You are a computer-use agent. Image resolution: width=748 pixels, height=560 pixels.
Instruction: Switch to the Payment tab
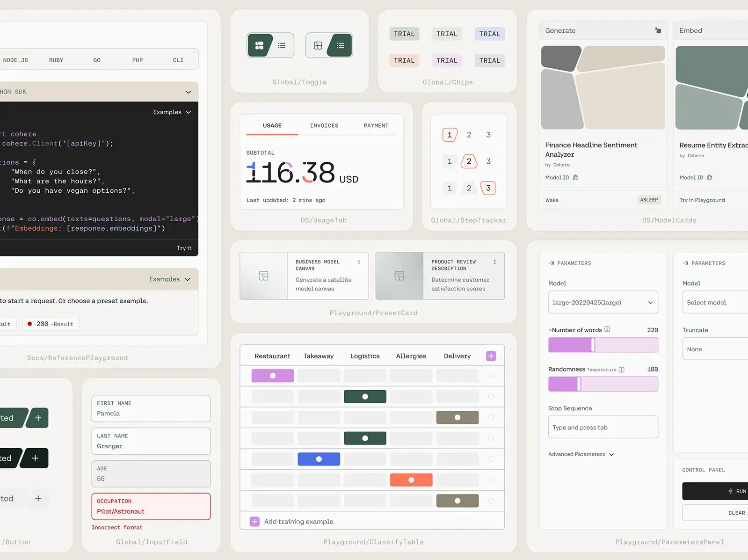[x=376, y=126]
